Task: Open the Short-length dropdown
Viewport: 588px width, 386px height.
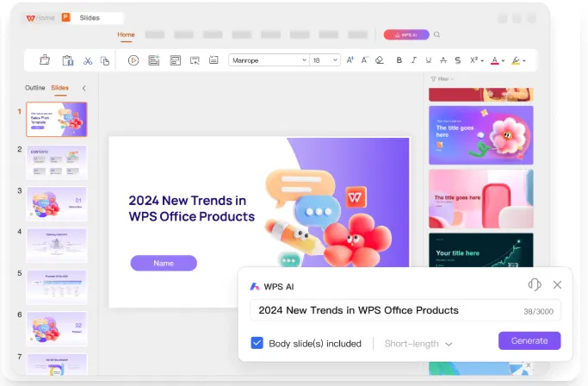Action: (418, 344)
